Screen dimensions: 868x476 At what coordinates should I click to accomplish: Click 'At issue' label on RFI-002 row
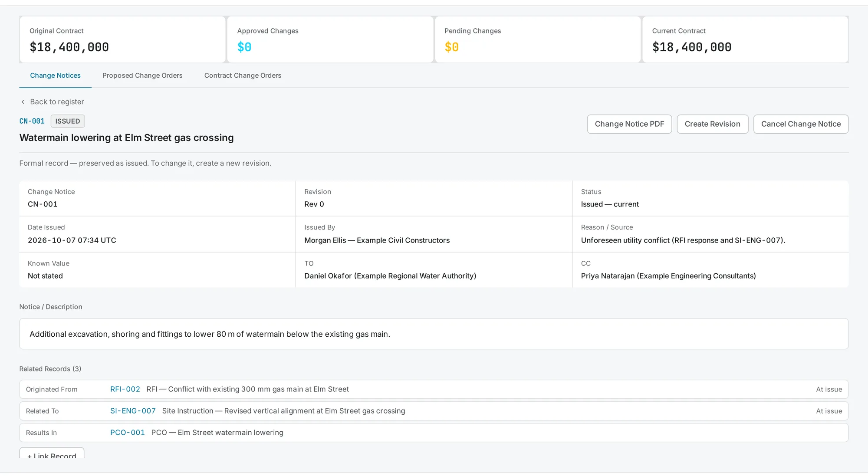pos(829,389)
